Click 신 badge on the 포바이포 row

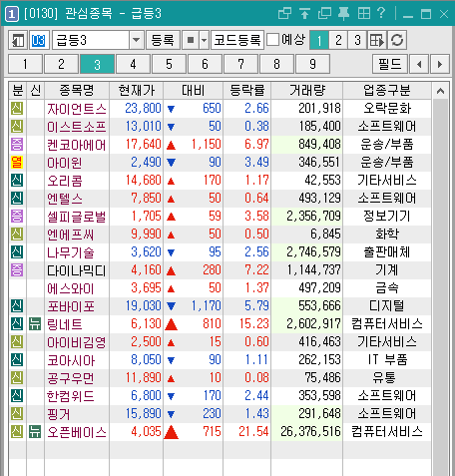(17, 306)
